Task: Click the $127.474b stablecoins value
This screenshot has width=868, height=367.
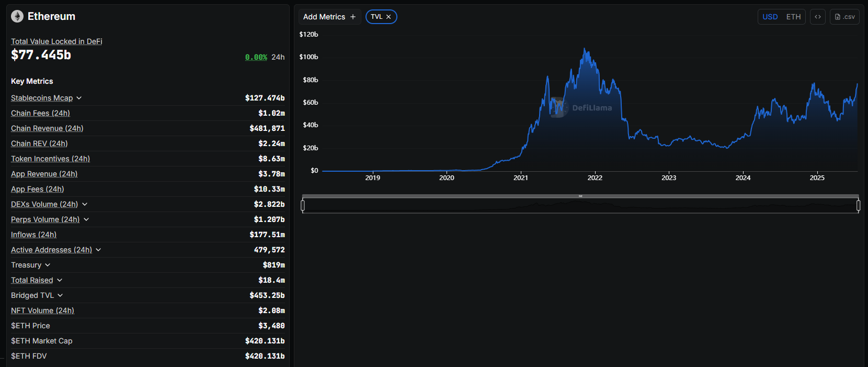Action: (x=265, y=98)
